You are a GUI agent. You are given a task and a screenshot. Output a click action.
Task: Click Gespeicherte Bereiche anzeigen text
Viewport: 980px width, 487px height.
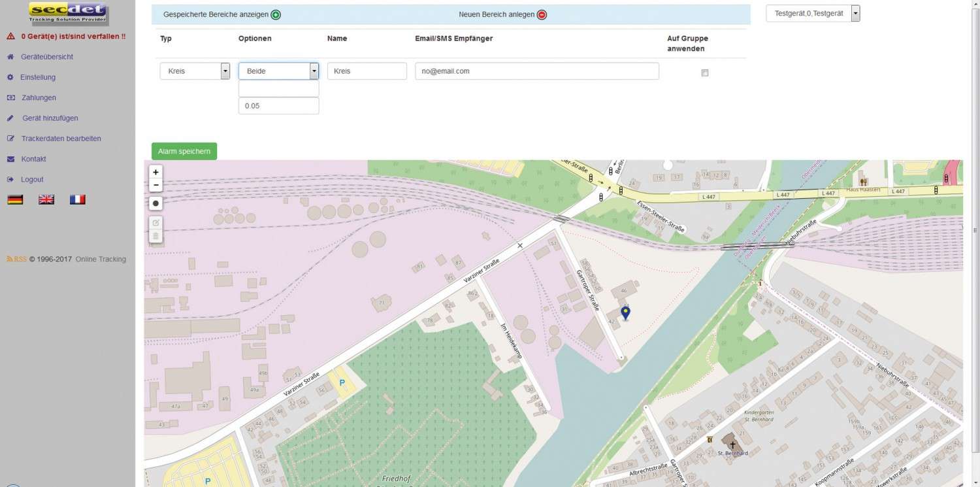(x=216, y=15)
